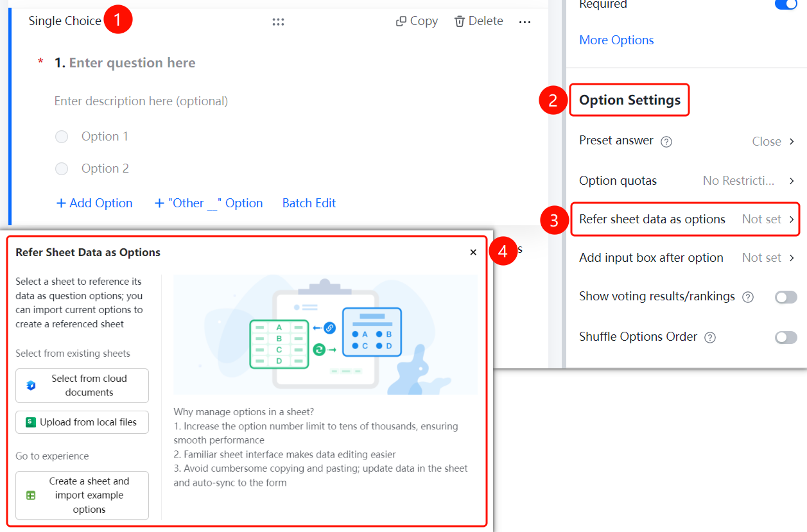
Task: Click help icon beside Show voting results
Action: click(x=748, y=297)
